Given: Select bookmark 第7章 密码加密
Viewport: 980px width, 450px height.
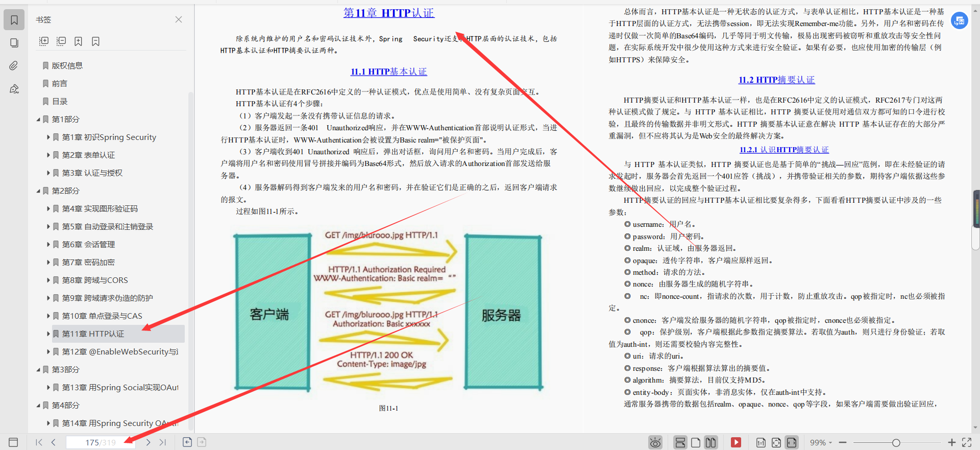Looking at the screenshot, I should (88, 262).
